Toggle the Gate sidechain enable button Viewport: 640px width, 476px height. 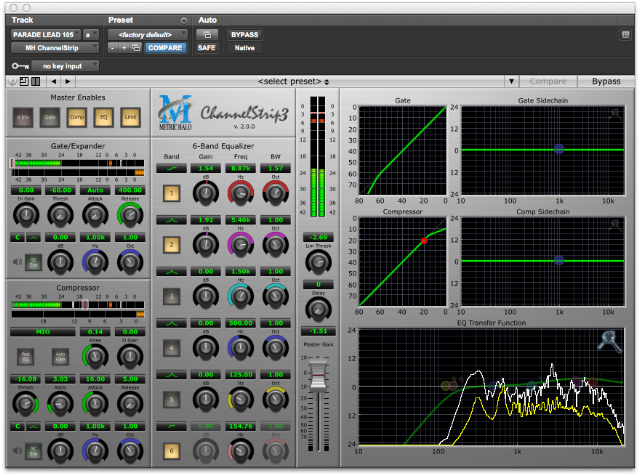(x=33, y=262)
